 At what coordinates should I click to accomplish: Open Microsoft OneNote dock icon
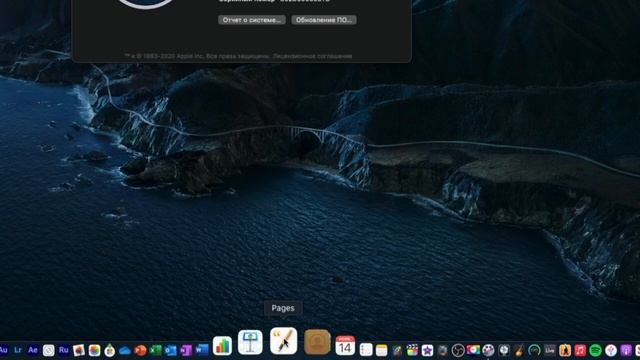186,350
